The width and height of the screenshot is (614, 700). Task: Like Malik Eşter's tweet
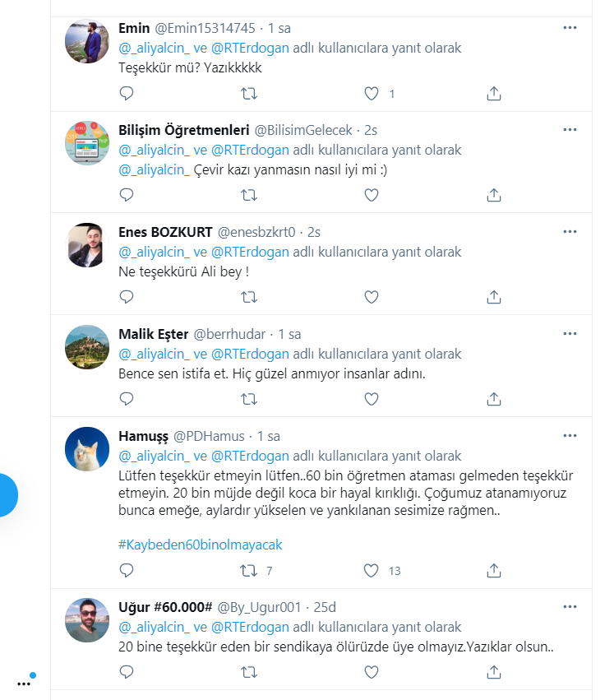pos(372,399)
